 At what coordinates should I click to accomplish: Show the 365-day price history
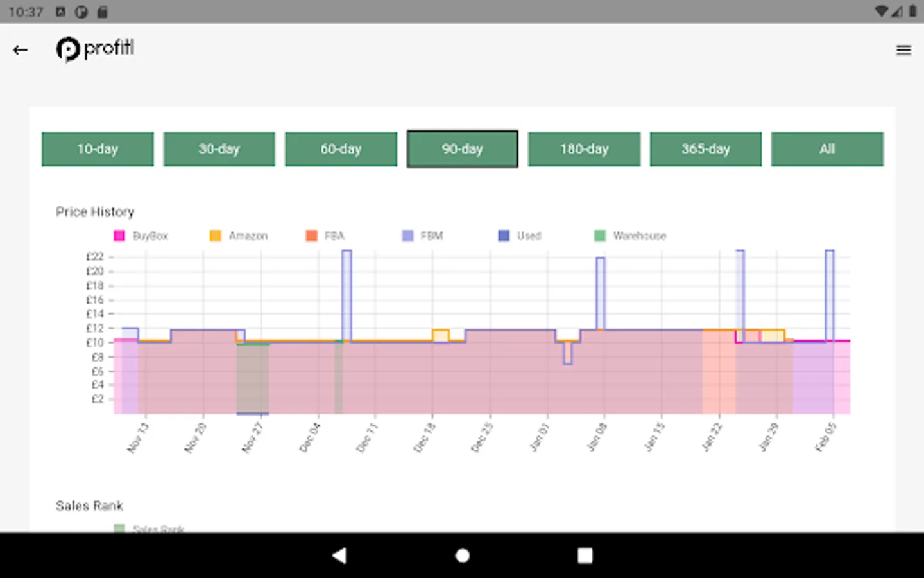[x=705, y=149]
